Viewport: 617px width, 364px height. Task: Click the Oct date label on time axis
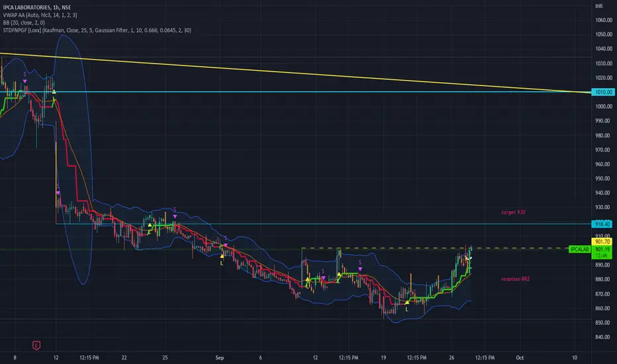(520, 357)
